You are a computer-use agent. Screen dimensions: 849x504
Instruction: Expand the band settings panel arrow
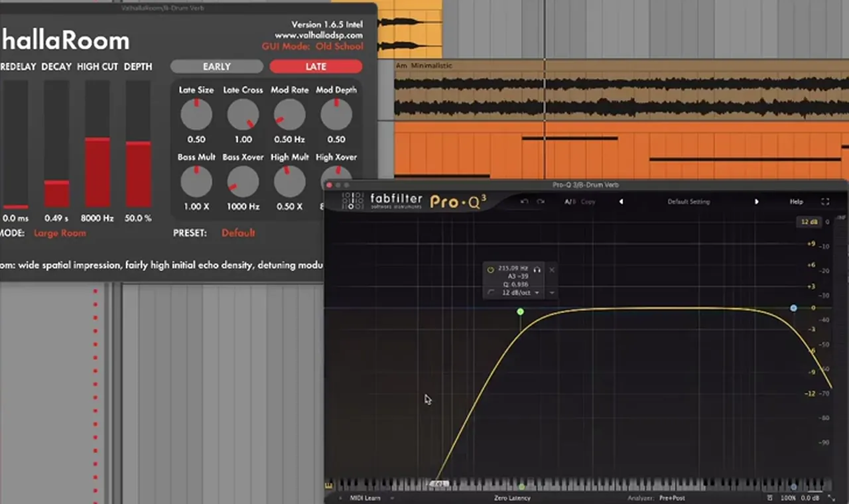point(552,292)
